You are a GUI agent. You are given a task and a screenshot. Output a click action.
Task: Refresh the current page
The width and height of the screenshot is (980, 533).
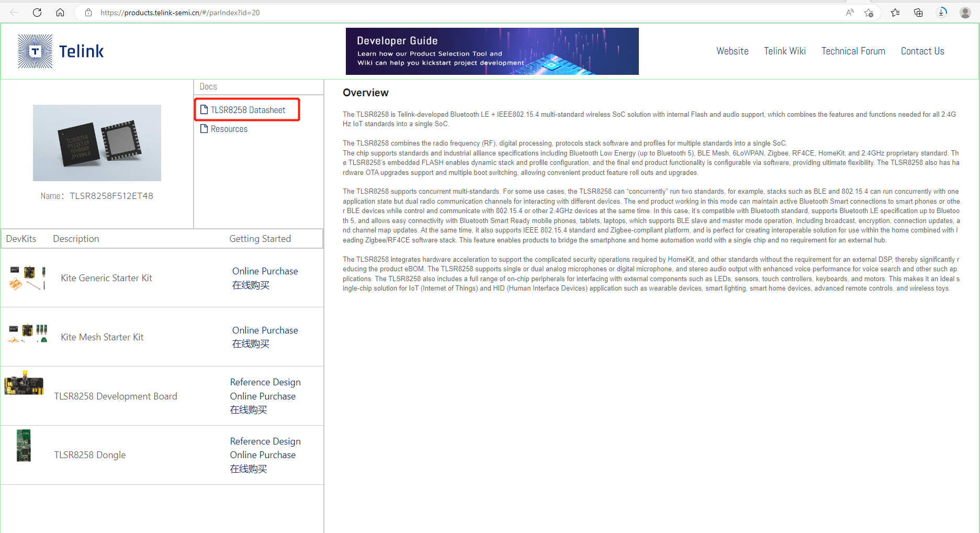pos(37,12)
